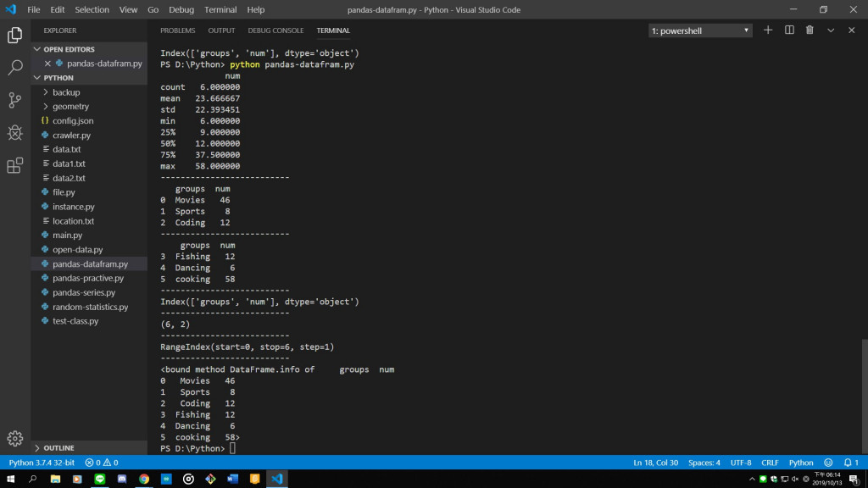Close the terminal panel

coord(851,30)
